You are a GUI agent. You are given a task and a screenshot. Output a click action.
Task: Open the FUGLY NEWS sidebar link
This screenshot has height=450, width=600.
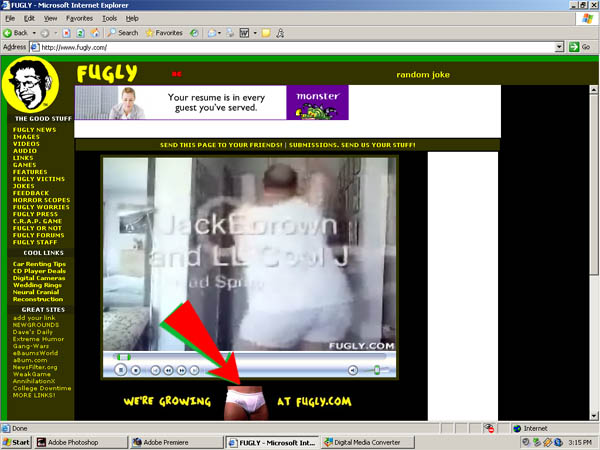point(34,130)
